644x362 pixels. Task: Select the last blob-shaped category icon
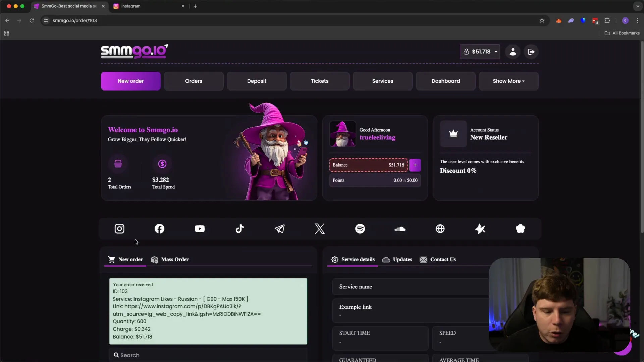coord(520,229)
